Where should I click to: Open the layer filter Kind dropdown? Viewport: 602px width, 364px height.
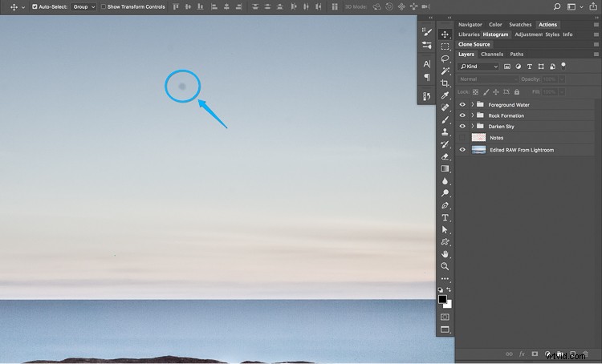click(x=478, y=67)
